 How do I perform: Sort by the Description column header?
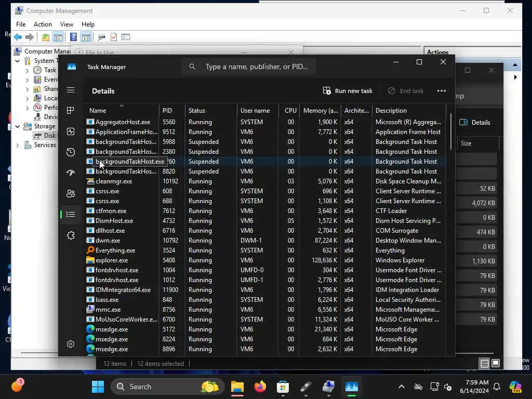[x=409, y=111]
